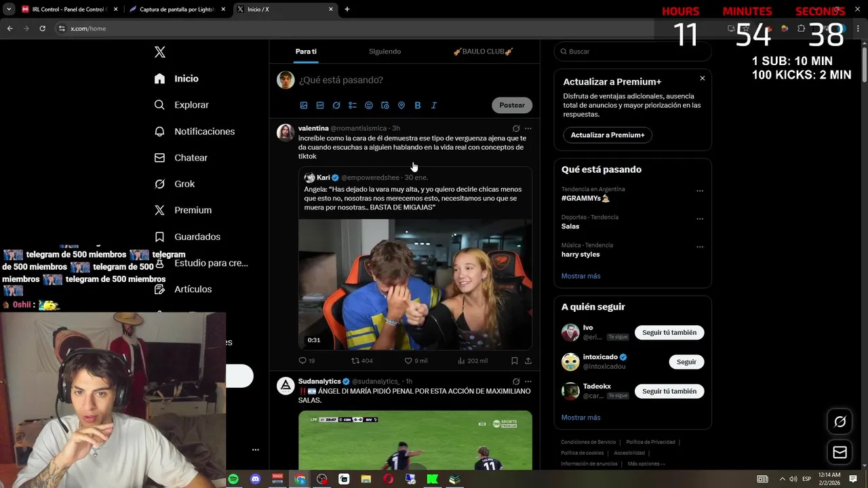Open Política de Privacidad link

point(650,442)
